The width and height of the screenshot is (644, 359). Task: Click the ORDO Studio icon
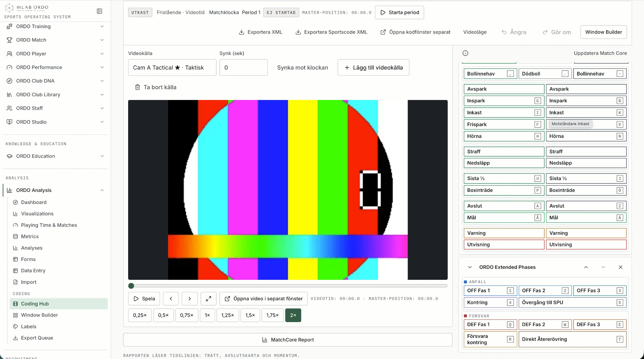click(9, 122)
